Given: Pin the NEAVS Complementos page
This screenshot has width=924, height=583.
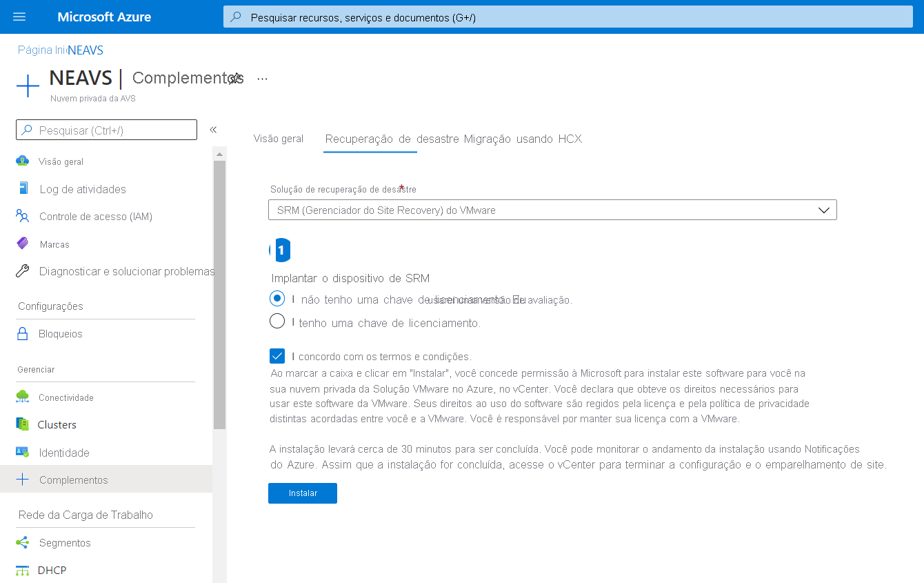Looking at the screenshot, I should [236, 79].
